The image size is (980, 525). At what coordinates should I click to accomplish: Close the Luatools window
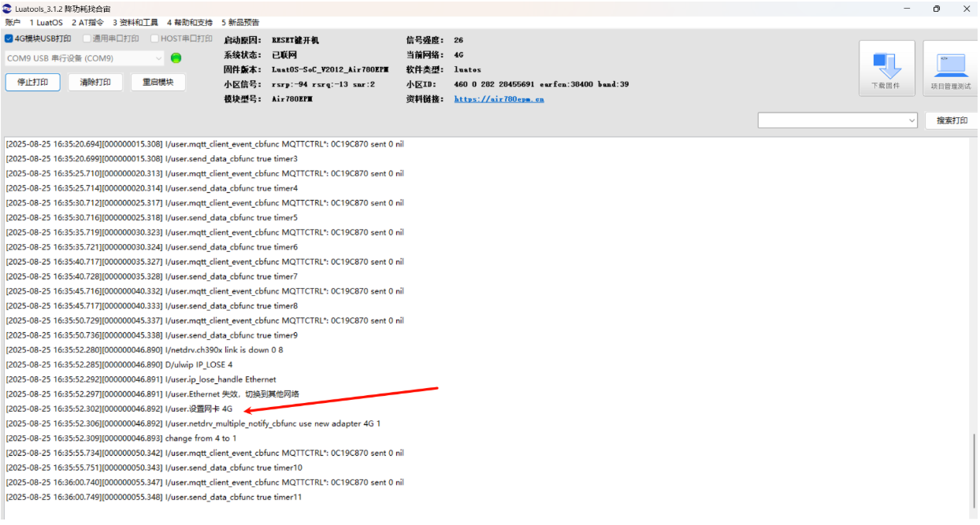[966, 9]
